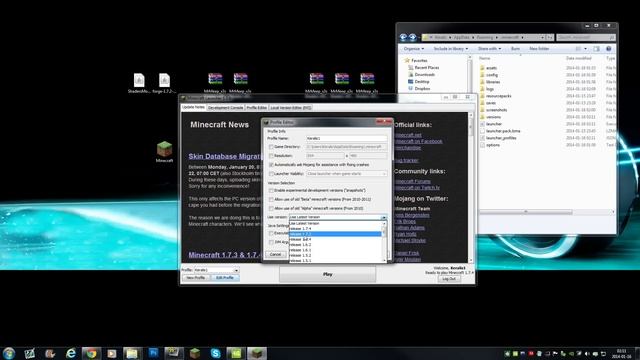Allow old Beta Minecraft versions checkbox

pos(271,199)
